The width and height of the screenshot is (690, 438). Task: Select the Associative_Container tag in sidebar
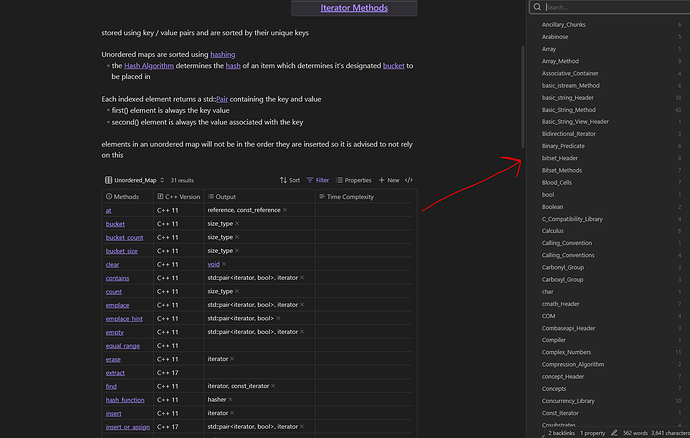(570, 74)
